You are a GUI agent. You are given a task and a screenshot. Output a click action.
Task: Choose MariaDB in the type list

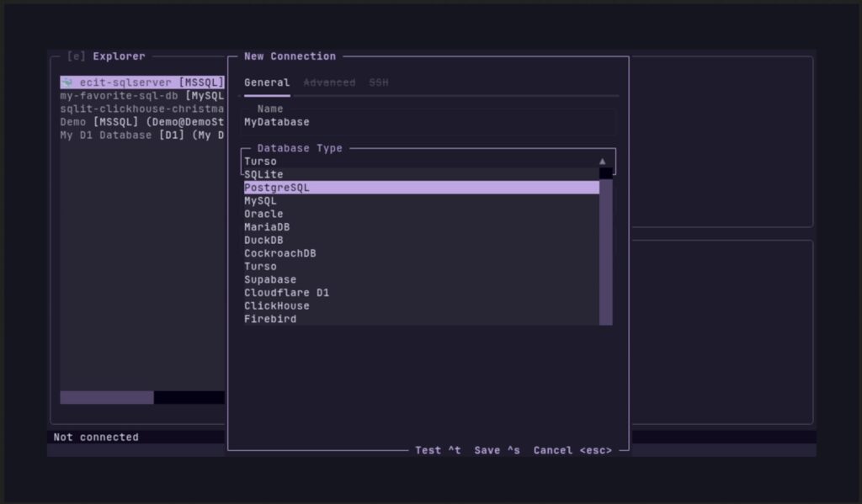[x=267, y=227]
